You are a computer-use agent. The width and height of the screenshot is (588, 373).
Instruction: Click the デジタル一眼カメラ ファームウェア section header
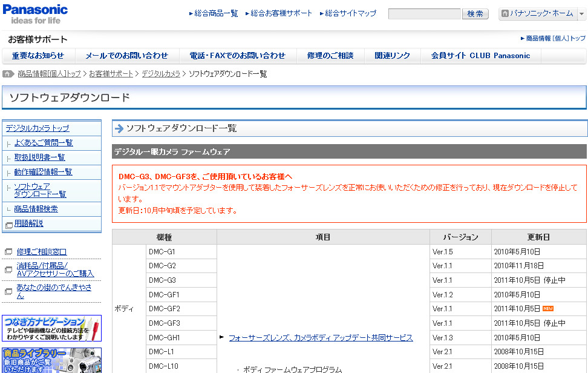coord(349,151)
